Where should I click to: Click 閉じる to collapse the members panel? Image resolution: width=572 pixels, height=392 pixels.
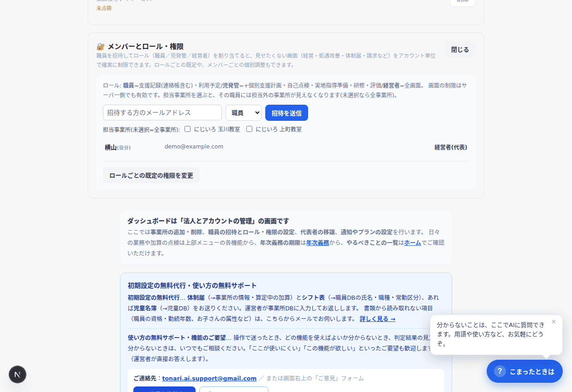tap(460, 49)
